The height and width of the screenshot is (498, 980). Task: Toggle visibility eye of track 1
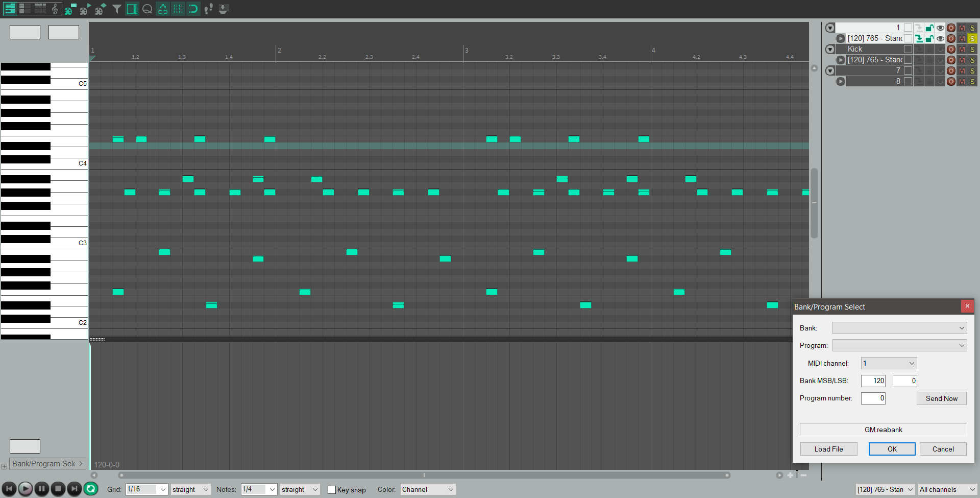tap(940, 28)
